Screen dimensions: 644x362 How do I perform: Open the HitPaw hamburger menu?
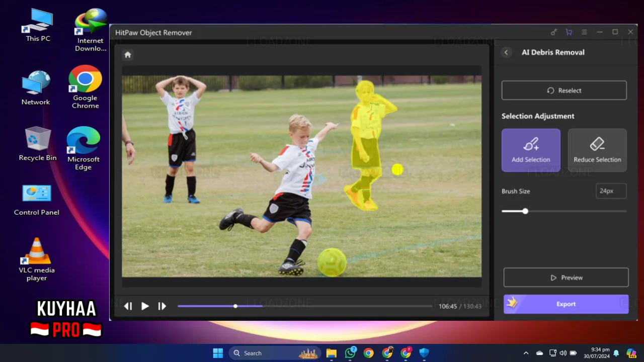584,32
